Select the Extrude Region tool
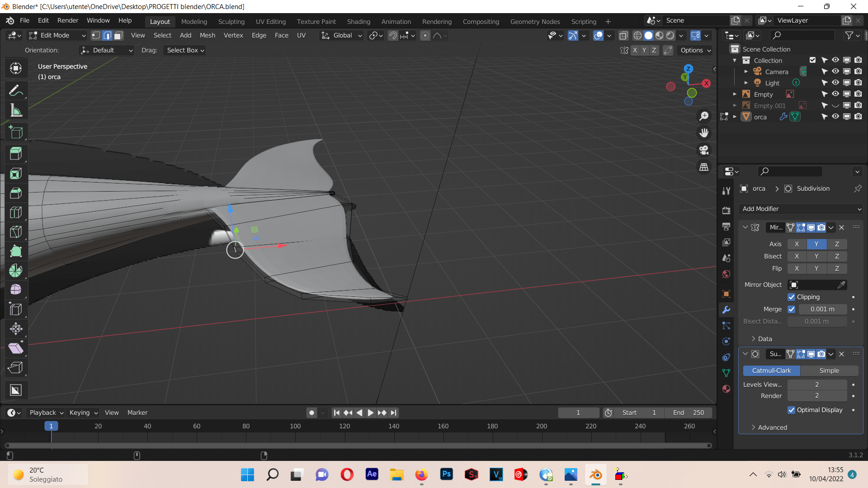The height and width of the screenshot is (488, 868). [16, 154]
